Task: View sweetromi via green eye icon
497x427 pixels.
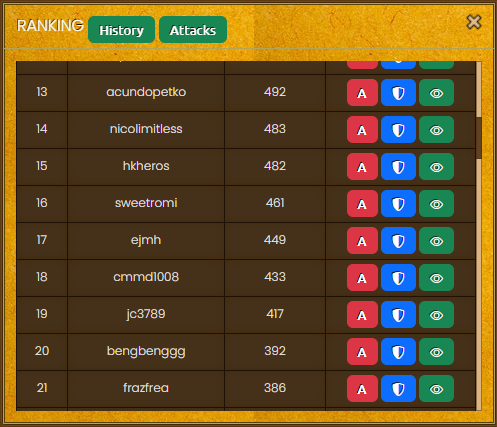Action: 436,204
